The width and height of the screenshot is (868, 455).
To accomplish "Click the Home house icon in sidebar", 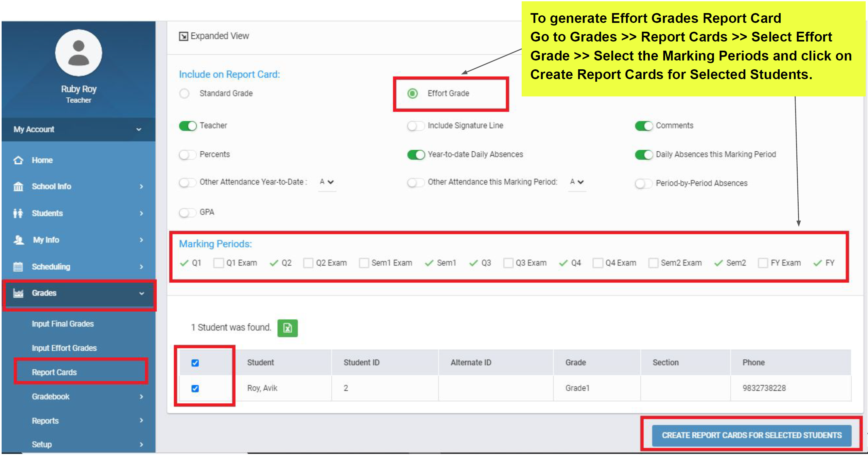I will (x=18, y=160).
